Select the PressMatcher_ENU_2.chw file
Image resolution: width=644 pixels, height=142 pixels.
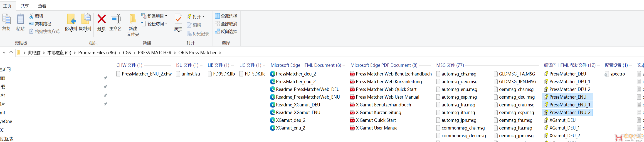click(x=146, y=74)
